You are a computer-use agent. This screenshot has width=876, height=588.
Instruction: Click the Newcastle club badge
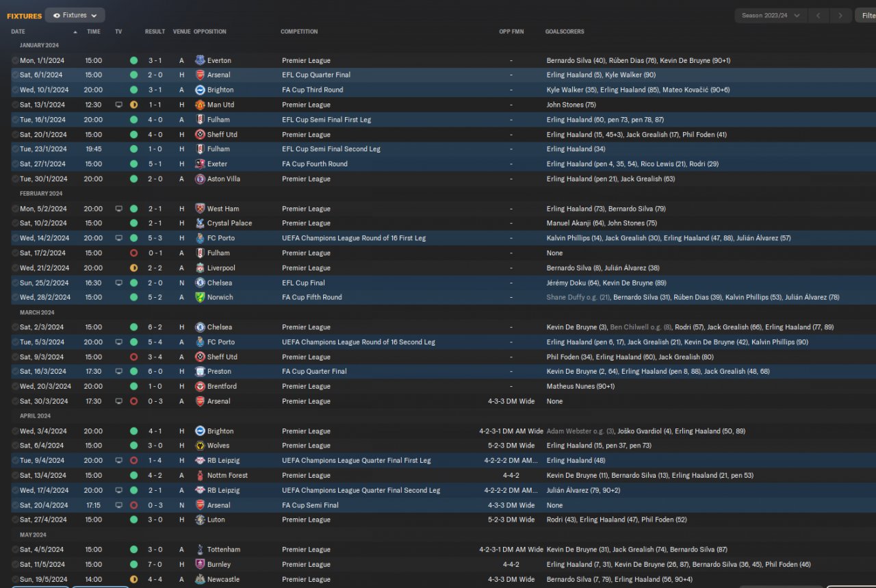200,579
